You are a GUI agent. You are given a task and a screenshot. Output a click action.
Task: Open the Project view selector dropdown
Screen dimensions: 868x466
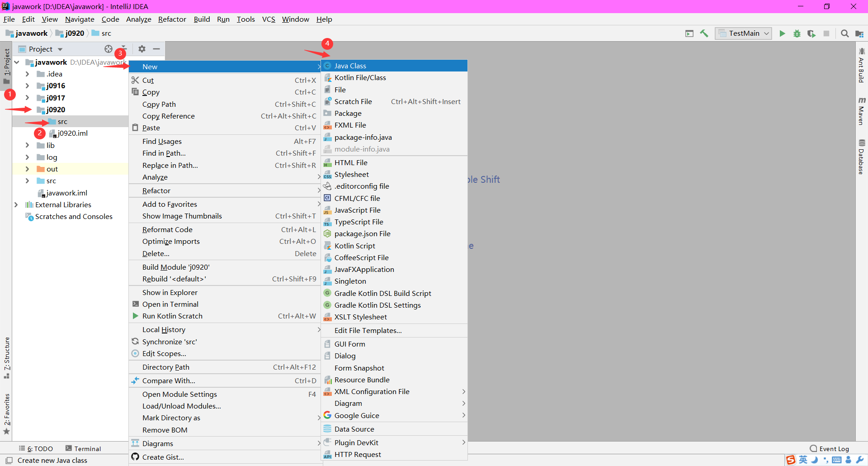click(41, 49)
